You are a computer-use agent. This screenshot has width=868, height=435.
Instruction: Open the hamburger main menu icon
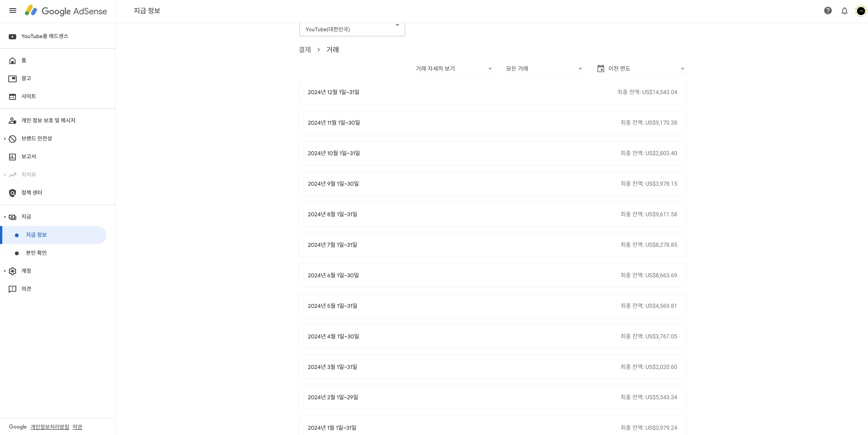pos(13,10)
